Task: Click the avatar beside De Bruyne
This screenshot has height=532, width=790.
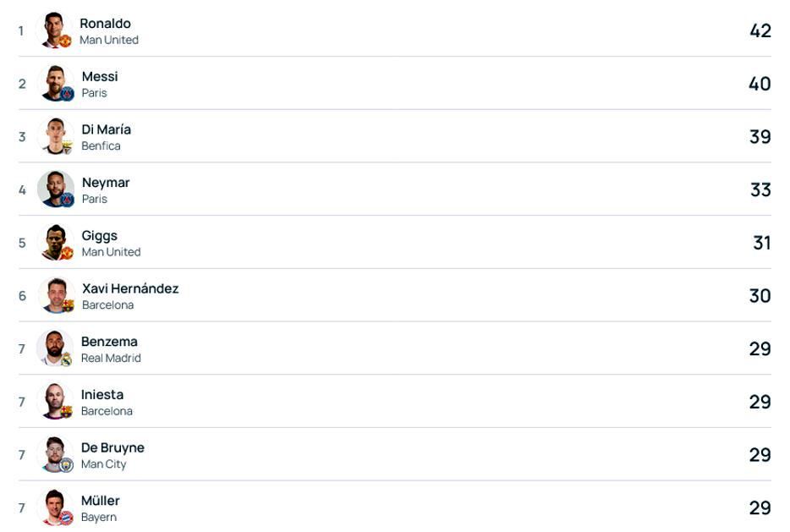Action: click(x=56, y=454)
